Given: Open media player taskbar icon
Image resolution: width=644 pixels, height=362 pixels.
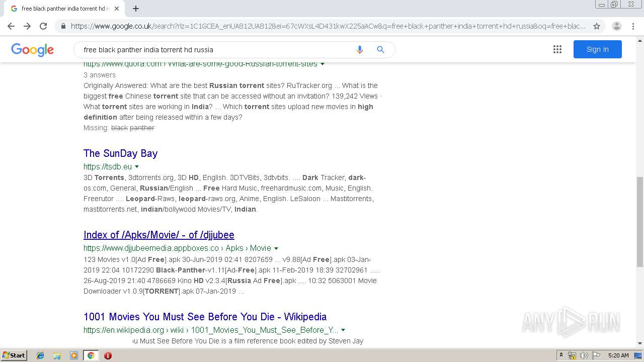Looking at the screenshot, I should [74, 355].
